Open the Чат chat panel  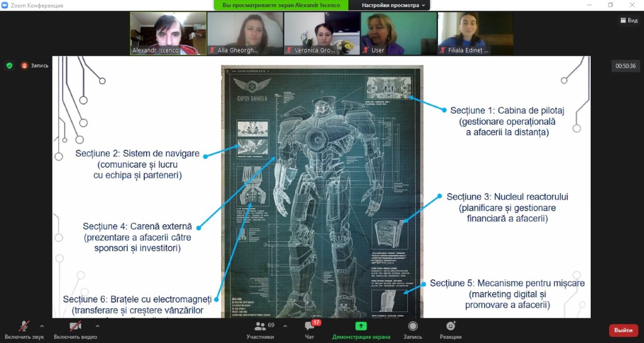click(310, 330)
